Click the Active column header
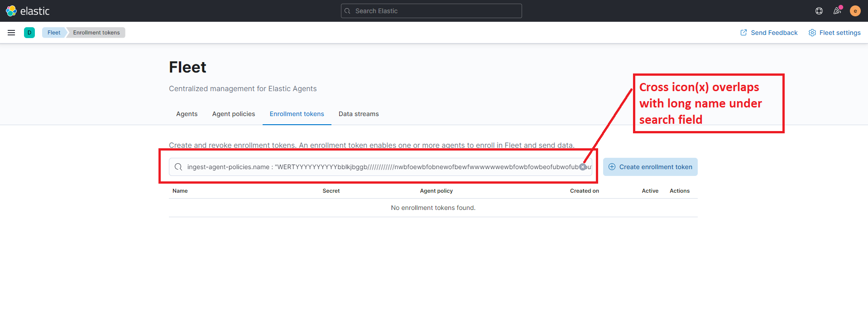Screen dimensions: 868x336 pyautogui.click(x=650, y=191)
